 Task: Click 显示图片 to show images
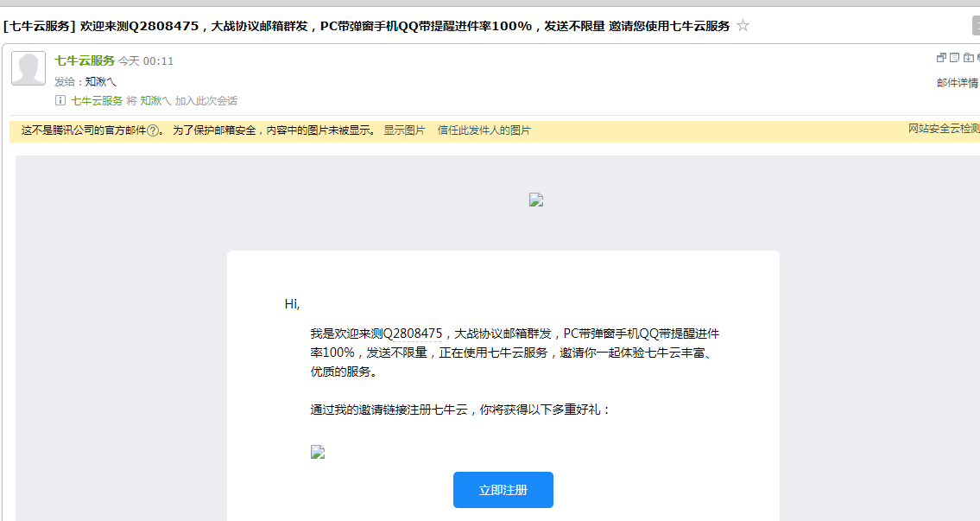point(404,130)
